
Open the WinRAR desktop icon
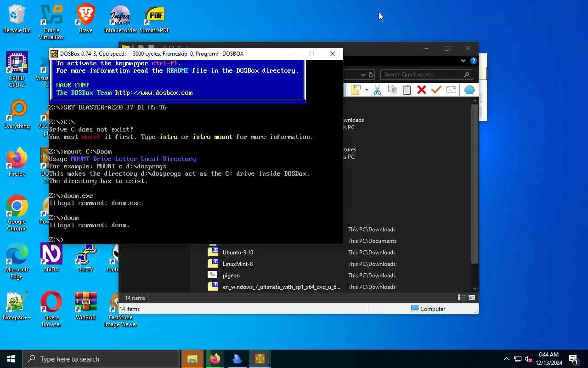(85, 306)
